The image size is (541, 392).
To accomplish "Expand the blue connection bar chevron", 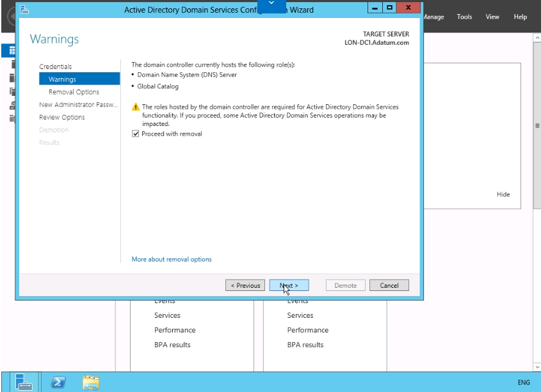I will coord(271,4).
